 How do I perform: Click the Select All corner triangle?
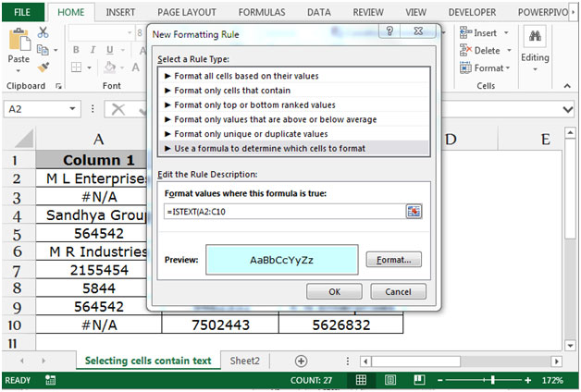point(24,139)
